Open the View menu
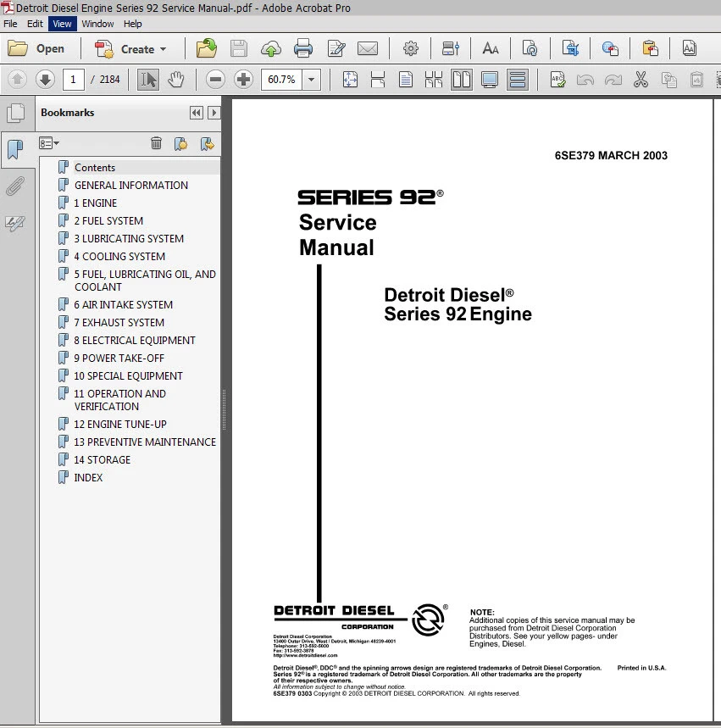The image size is (721, 728). (x=62, y=24)
